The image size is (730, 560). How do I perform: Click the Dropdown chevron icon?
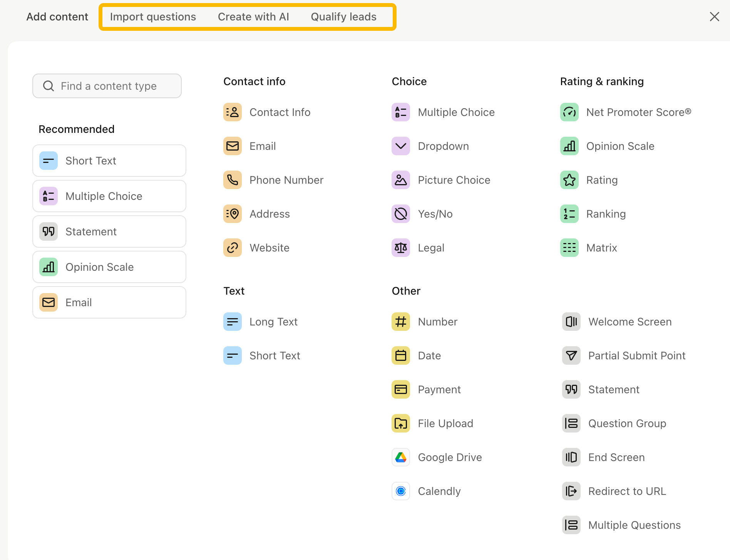pos(401,146)
